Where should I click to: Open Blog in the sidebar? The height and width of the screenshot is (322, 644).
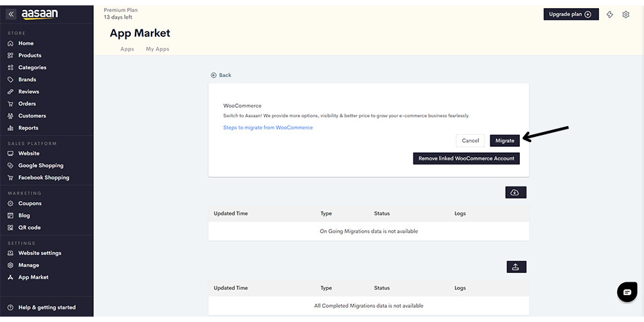tap(24, 215)
